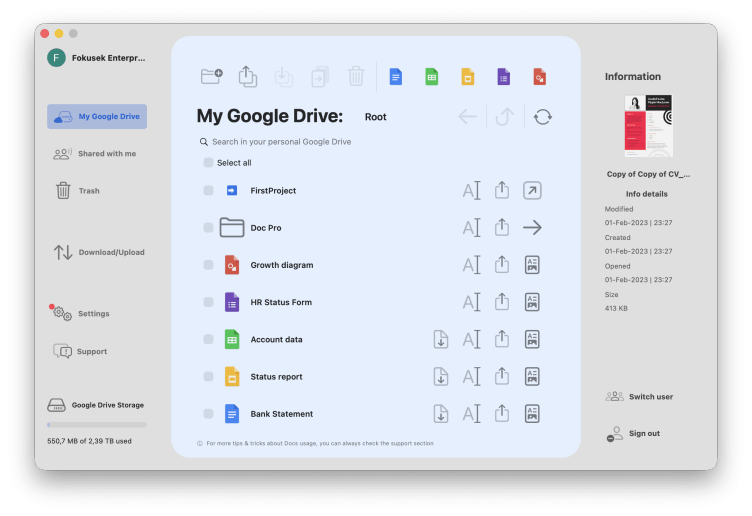Viewport: 752px width, 516px height.
Task: Click the toolbar move-to-folder icon
Action: tap(319, 76)
